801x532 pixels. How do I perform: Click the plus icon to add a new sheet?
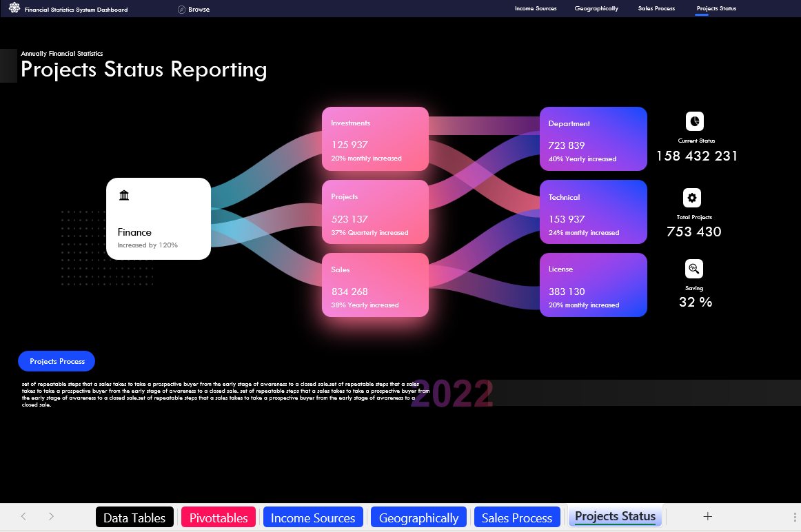tap(707, 516)
